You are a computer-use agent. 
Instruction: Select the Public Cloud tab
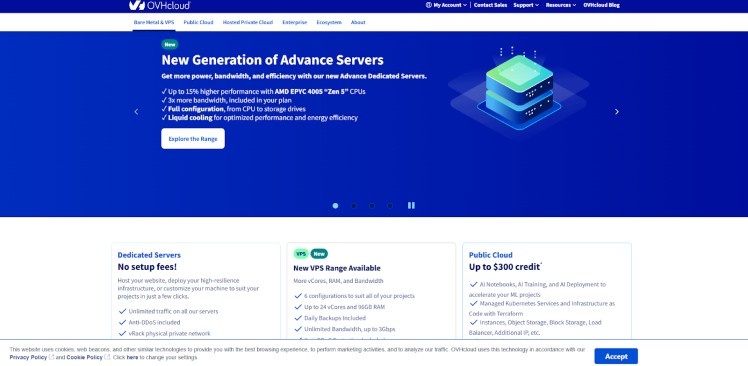[x=198, y=22]
